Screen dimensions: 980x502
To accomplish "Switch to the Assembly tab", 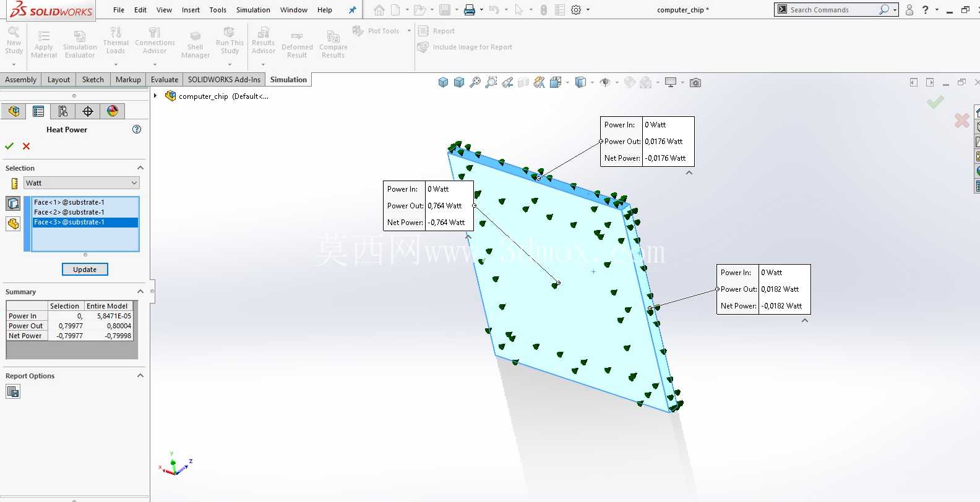I will (21, 80).
